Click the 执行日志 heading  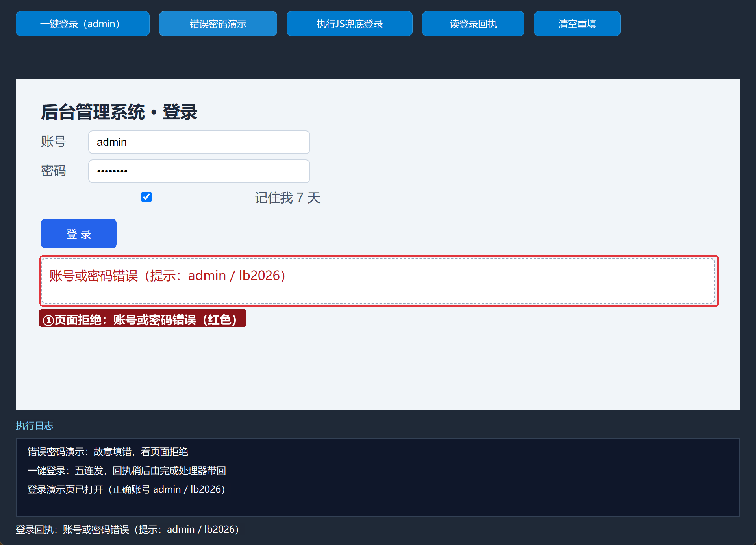click(35, 426)
